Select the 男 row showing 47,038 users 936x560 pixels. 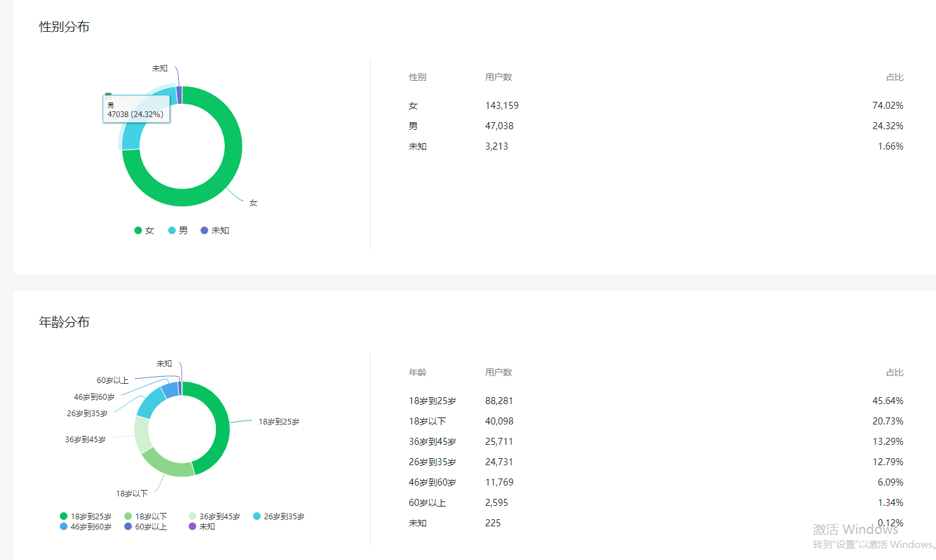coord(656,126)
